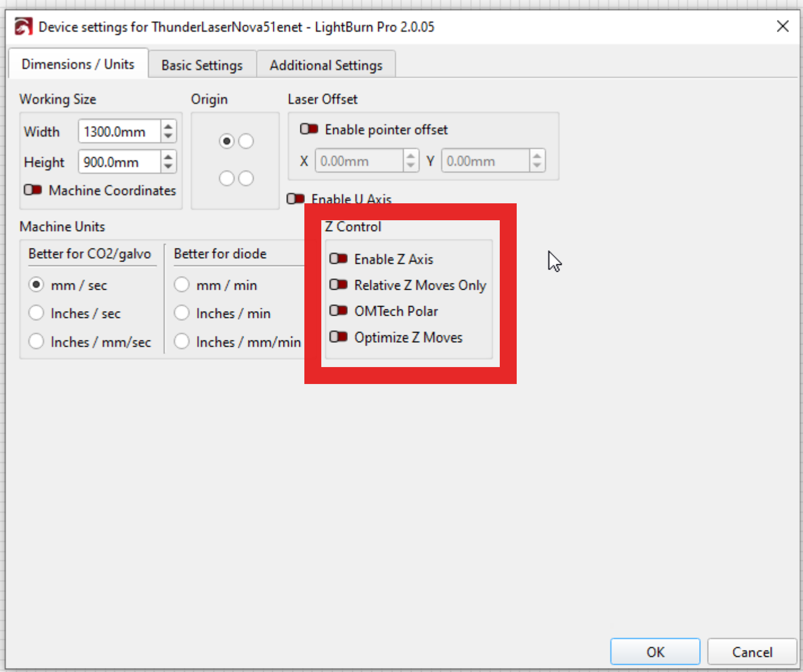Select the Dimensions / Units tab
This screenshot has width=803, height=672.
click(78, 64)
